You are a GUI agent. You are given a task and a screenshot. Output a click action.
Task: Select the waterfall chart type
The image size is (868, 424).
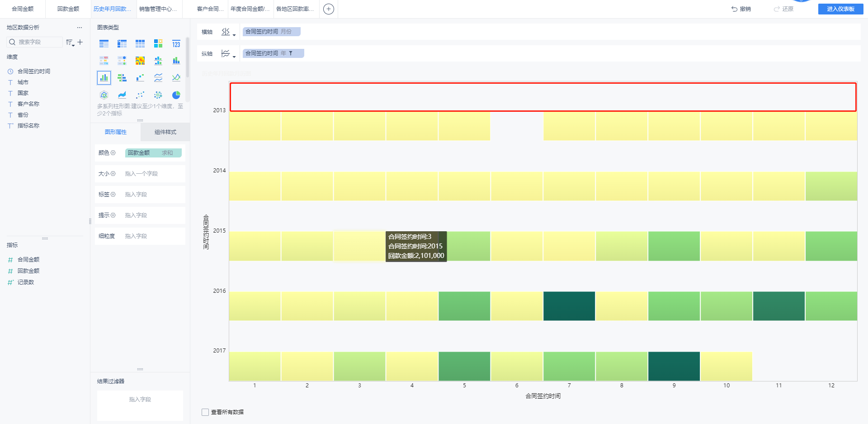click(x=140, y=78)
